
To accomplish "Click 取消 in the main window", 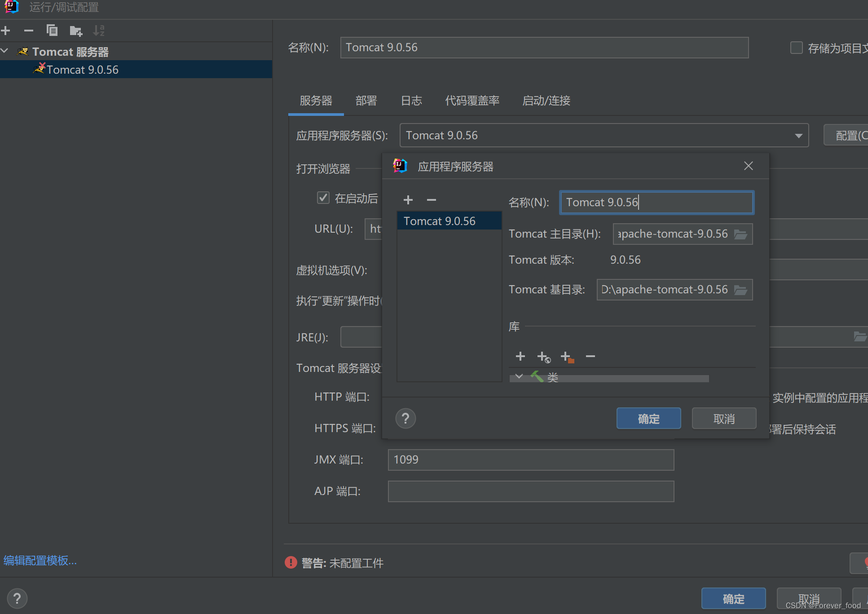I will tap(809, 599).
